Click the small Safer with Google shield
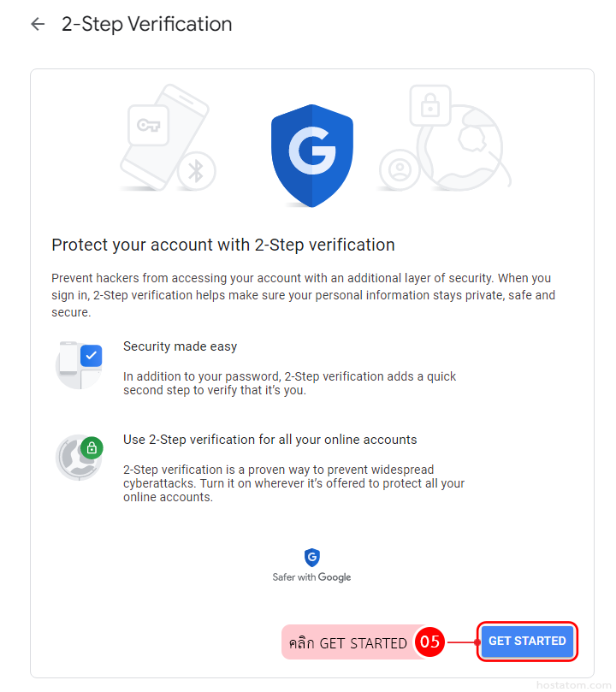Image resolution: width=616 pixels, height=692 pixels. (312, 558)
